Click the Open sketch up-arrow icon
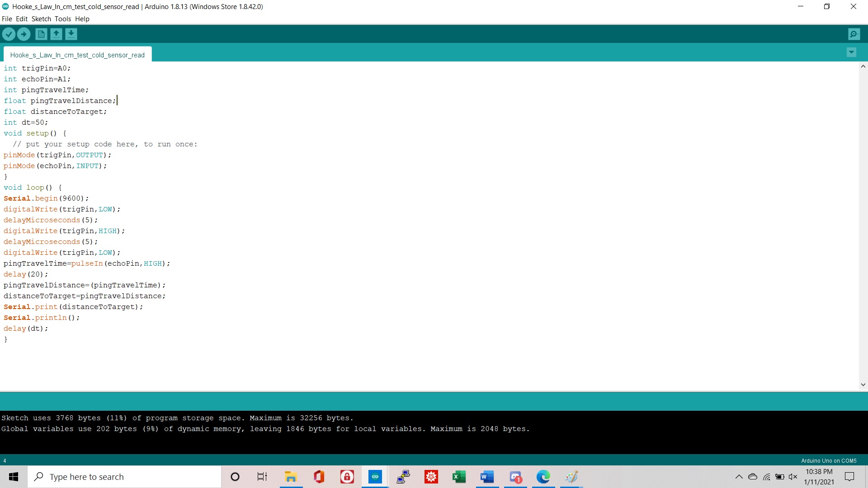Screen dimensions: 868x488 click(56, 34)
